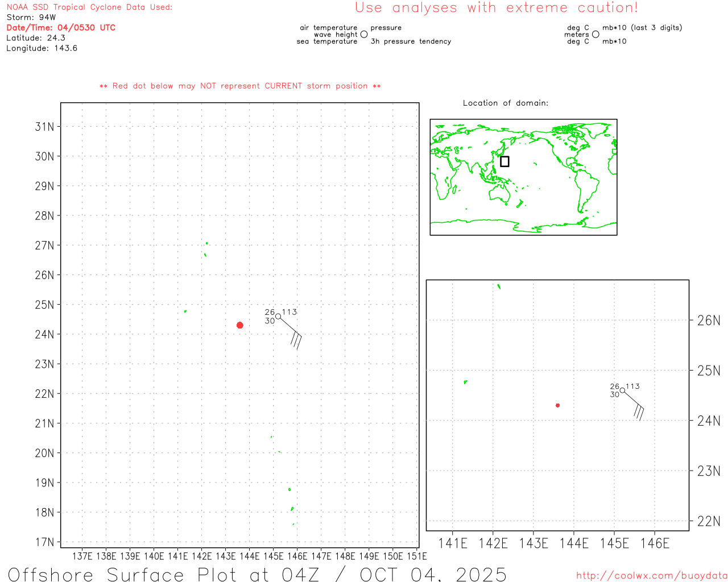Click the 'air temperature' legend label
728x582 pixels.
coord(329,28)
